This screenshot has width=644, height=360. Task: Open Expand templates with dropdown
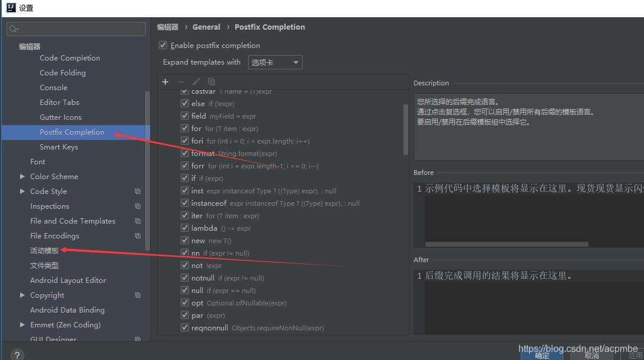pyautogui.click(x=275, y=62)
